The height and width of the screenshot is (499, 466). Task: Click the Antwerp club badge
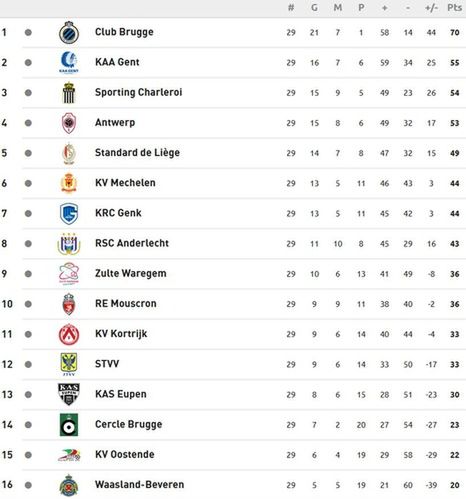tap(69, 123)
